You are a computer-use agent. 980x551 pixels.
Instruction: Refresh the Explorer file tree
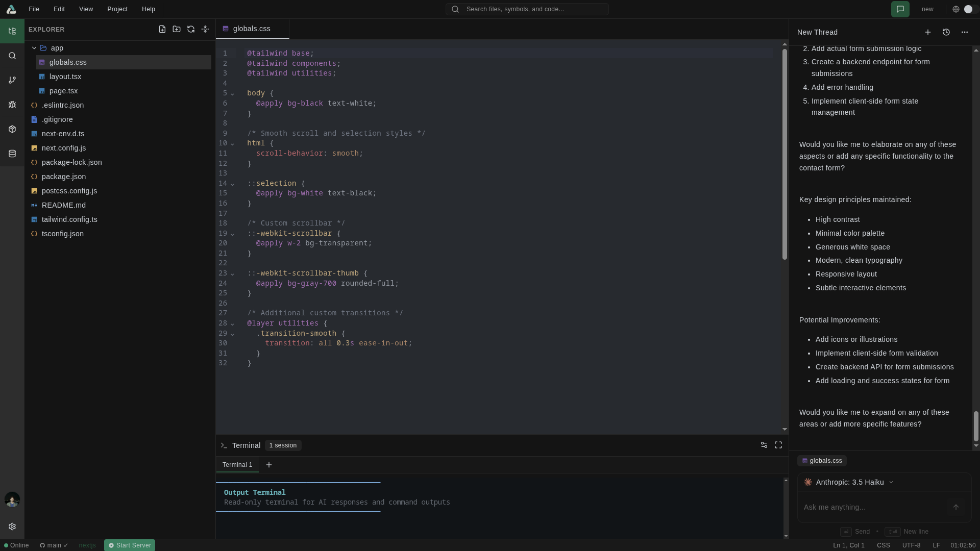pyautogui.click(x=191, y=30)
